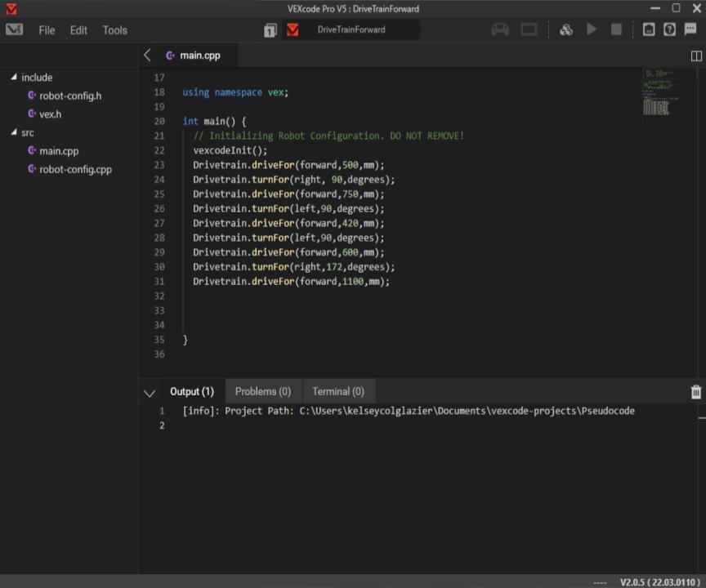The width and height of the screenshot is (706, 588).
Task: Open the Help question mark icon
Action: click(x=669, y=30)
